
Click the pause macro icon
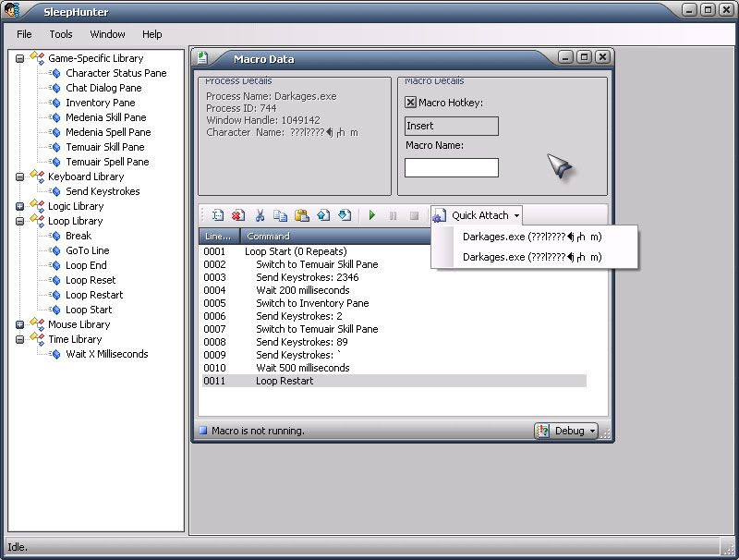[394, 216]
